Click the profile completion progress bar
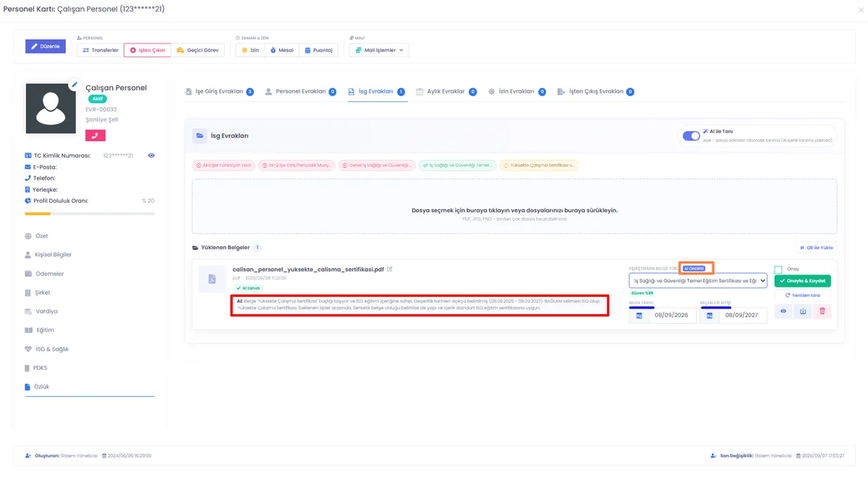The image size is (868, 488). point(90,214)
